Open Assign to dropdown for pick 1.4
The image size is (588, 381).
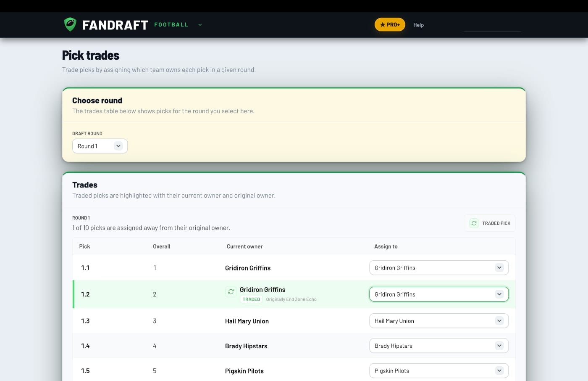point(439,346)
